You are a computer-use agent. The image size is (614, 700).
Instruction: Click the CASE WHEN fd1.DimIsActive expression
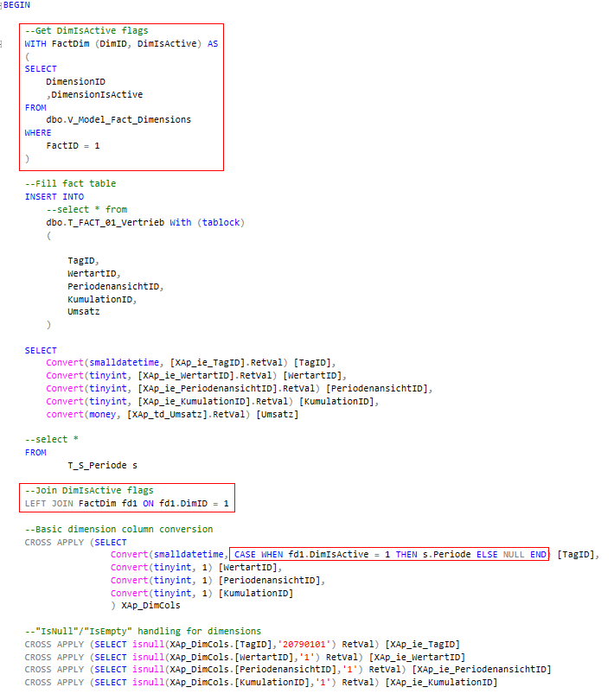[390, 554]
